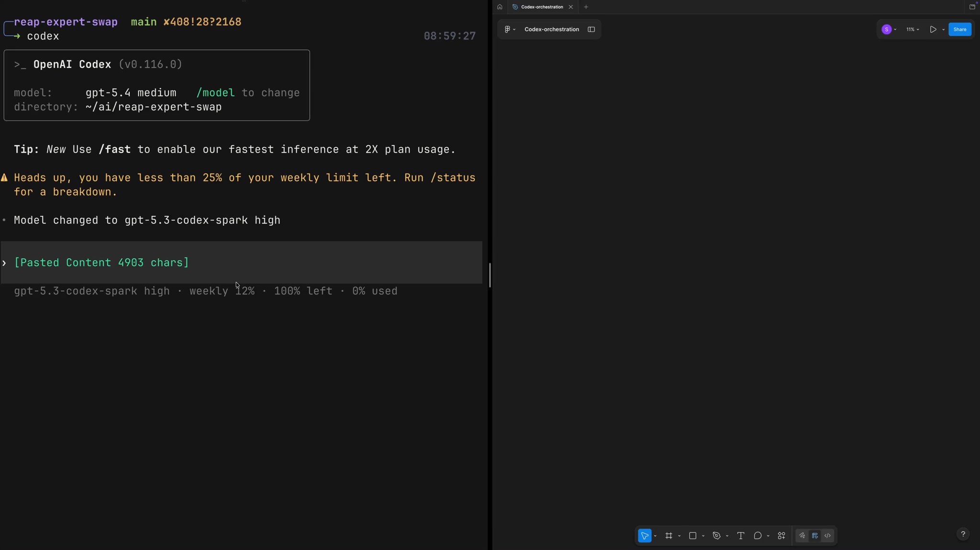Open the Figma main menu dropdown
Image resolution: width=980 pixels, height=550 pixels.
pos(510,29)
